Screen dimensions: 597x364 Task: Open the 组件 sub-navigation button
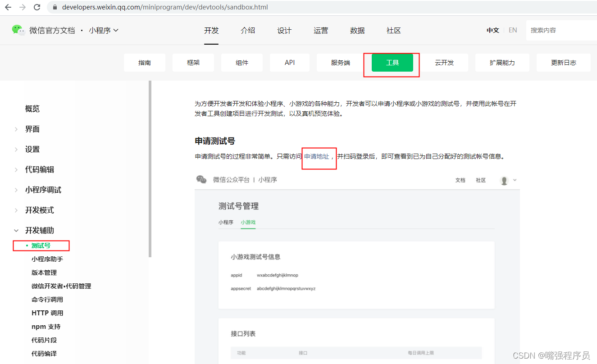point(242,63)
